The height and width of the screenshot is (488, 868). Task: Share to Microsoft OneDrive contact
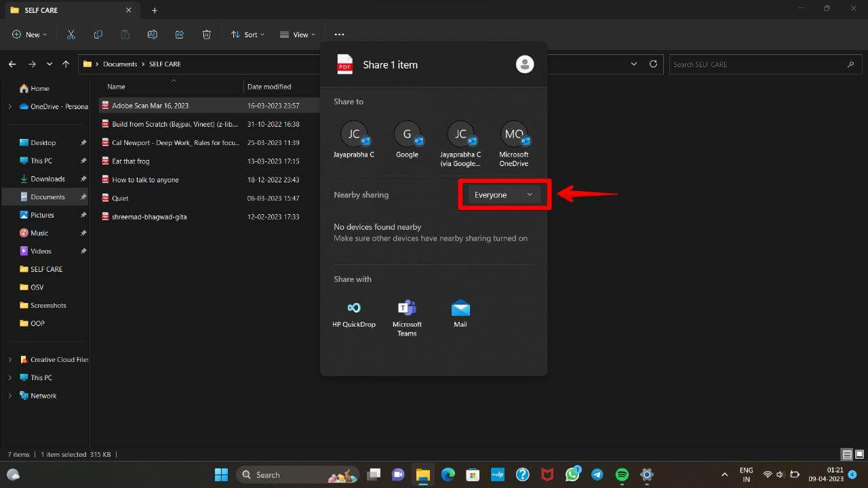[514, 144]
